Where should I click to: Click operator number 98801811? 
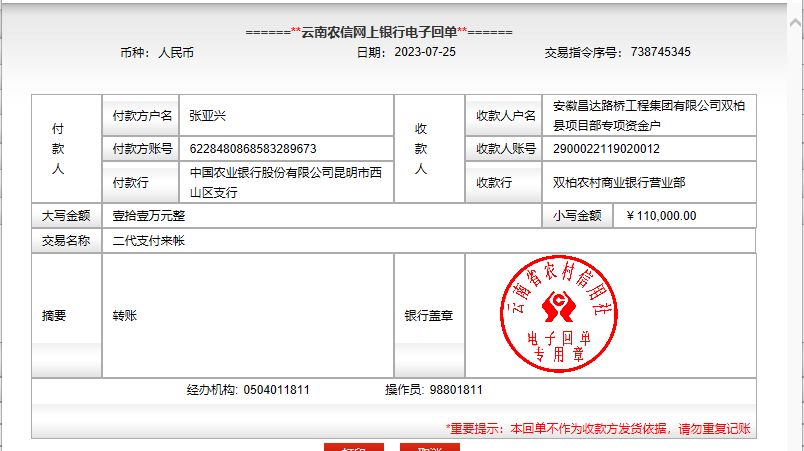pyautogui.click(x=455, y=390)
